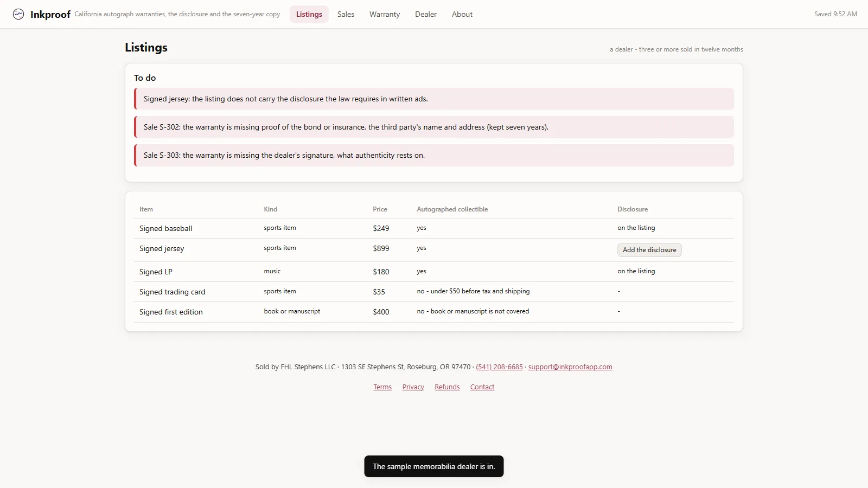
Task: Click the $899 price cell
Action: 381,248
